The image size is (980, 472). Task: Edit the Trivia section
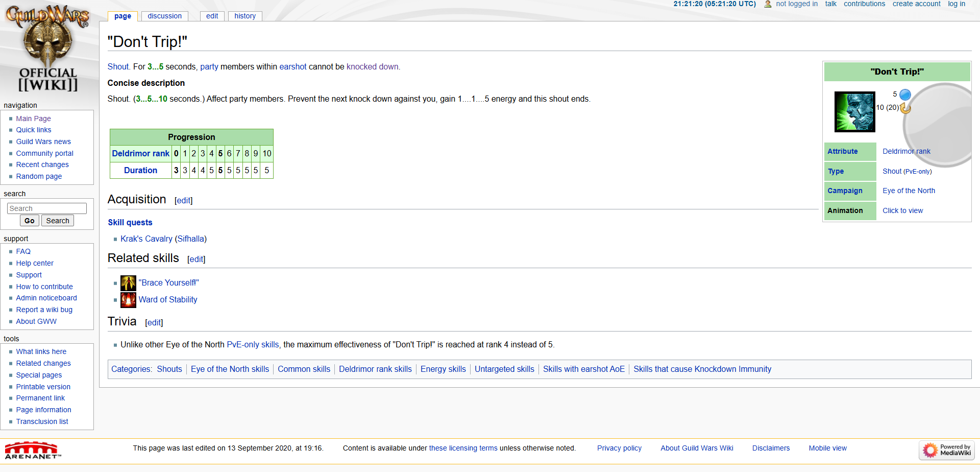pyautogui.click(x=154, y=322)
